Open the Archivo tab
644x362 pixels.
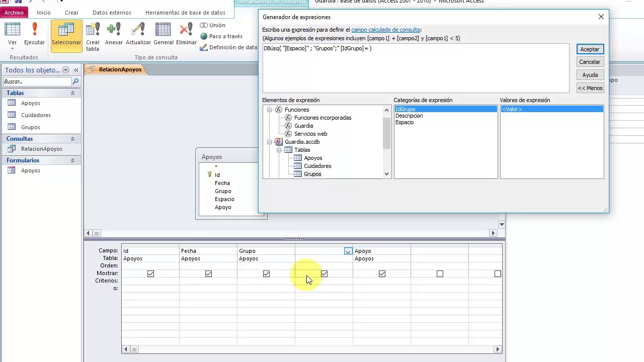[x=14, y=13]
